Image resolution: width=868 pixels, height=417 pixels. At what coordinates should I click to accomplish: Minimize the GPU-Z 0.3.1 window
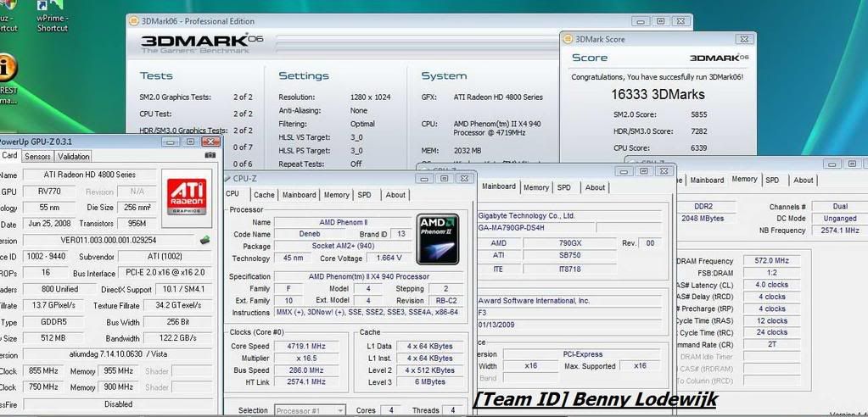tap(170, 142)
